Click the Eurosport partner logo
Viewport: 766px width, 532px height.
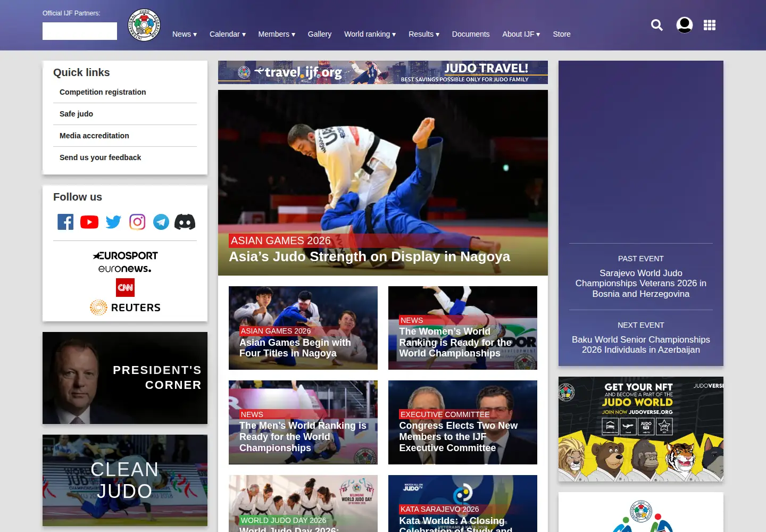click(x=125, y=256)
